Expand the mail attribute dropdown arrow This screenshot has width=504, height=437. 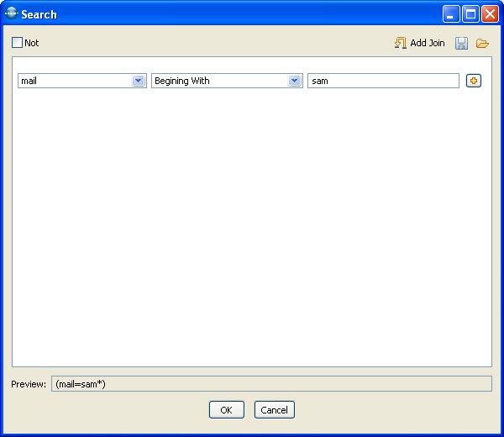pyautogui.click(x=138, y=81)
